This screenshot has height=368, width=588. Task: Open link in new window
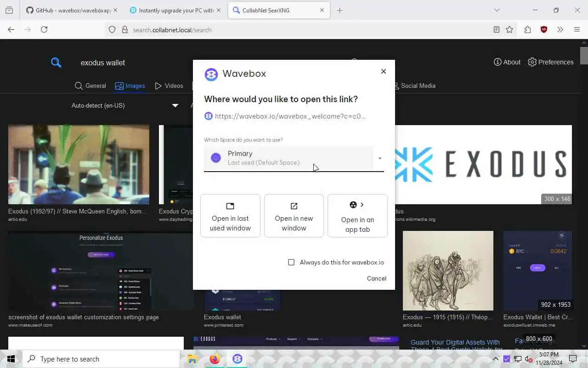coord(294,216)
